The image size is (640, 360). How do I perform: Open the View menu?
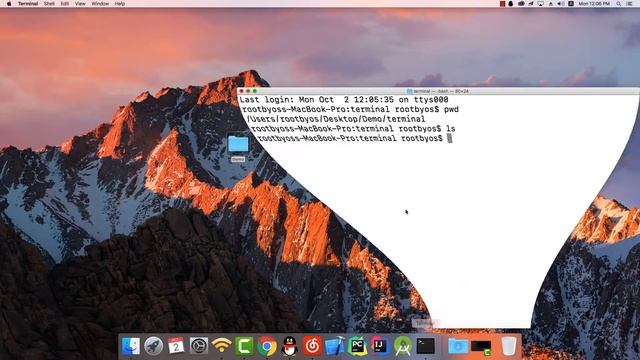80,4
